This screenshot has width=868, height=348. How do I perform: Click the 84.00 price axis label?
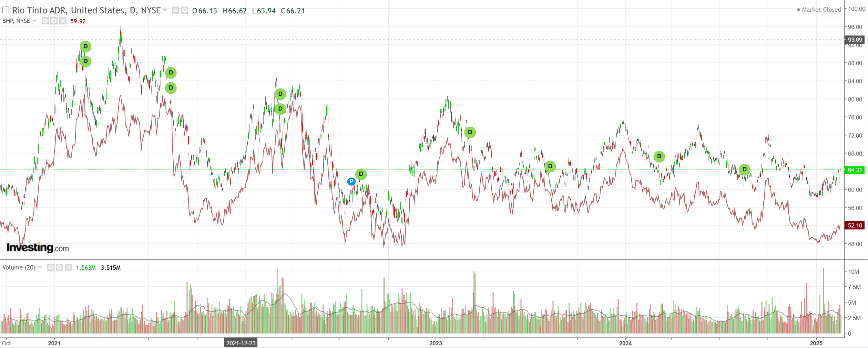pyautogui.click(x=855, y=81)
